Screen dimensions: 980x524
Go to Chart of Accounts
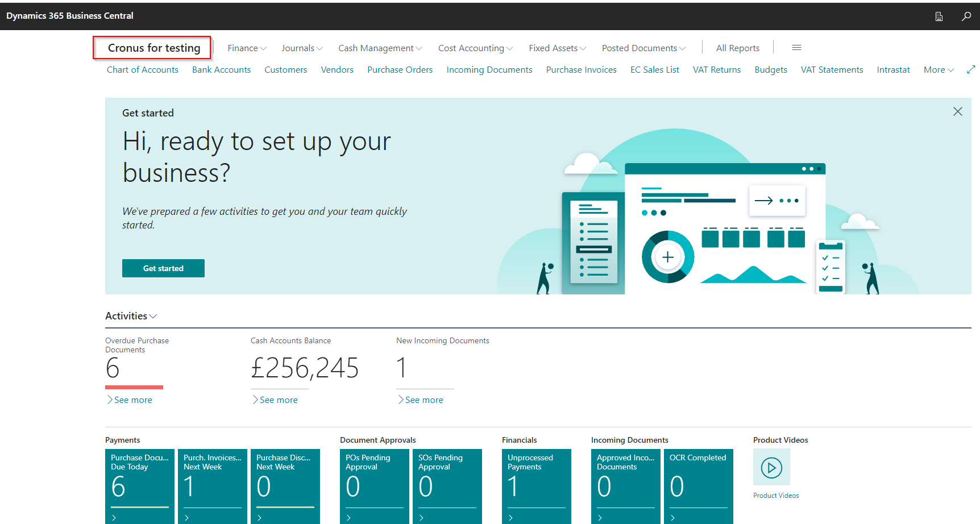pos(143,70)
